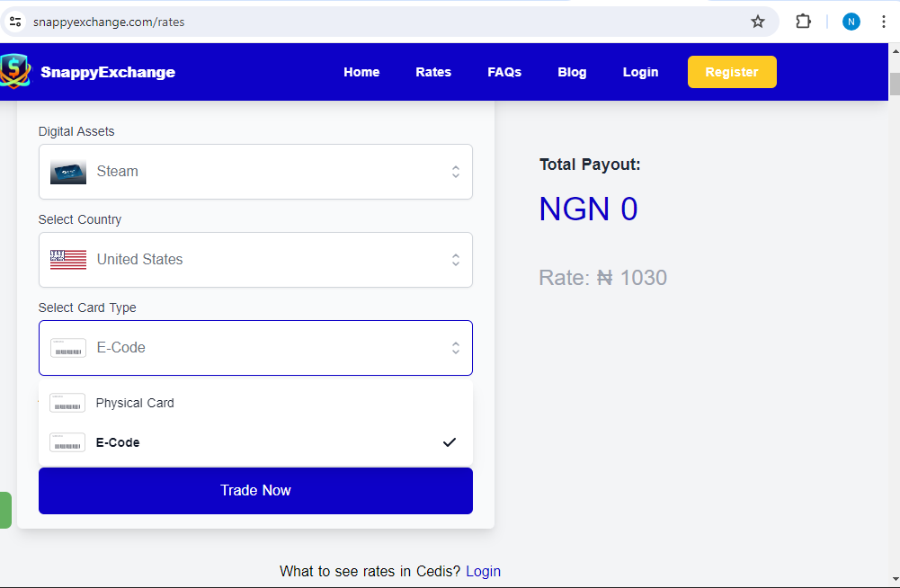This screenshot has height=588, width=900.
Task: Click the checkmark beside E-Code option
Action: 450,442
